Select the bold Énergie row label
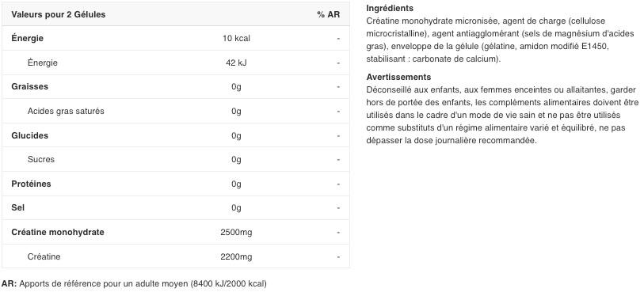This screenshot has height=296, width=644. [x=28, y=38]
